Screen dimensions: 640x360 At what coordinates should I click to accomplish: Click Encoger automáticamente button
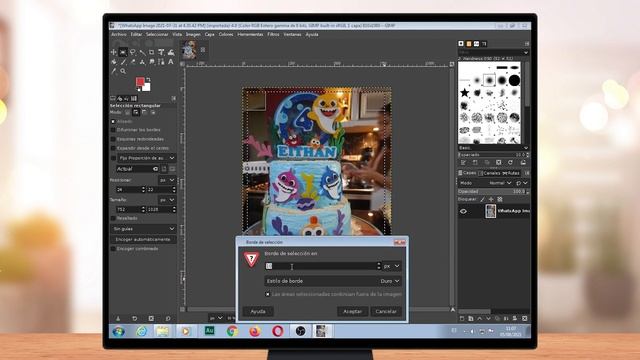coord(143,240)
